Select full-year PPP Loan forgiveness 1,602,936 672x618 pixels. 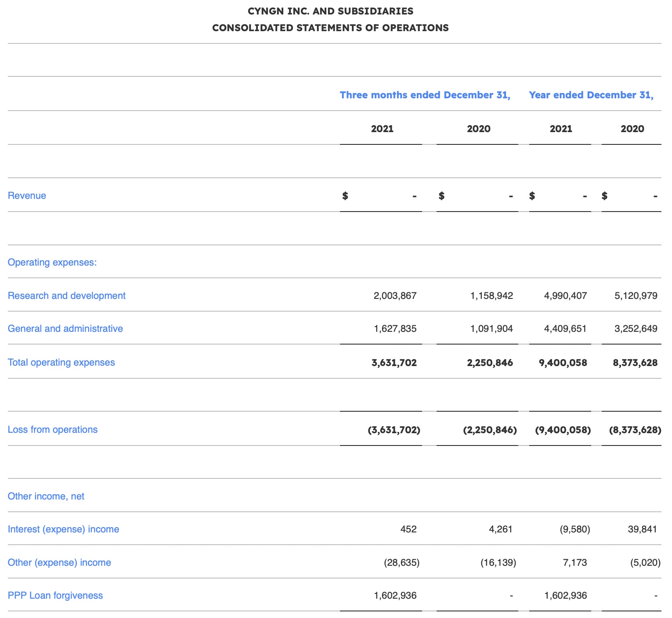(565, 596)
